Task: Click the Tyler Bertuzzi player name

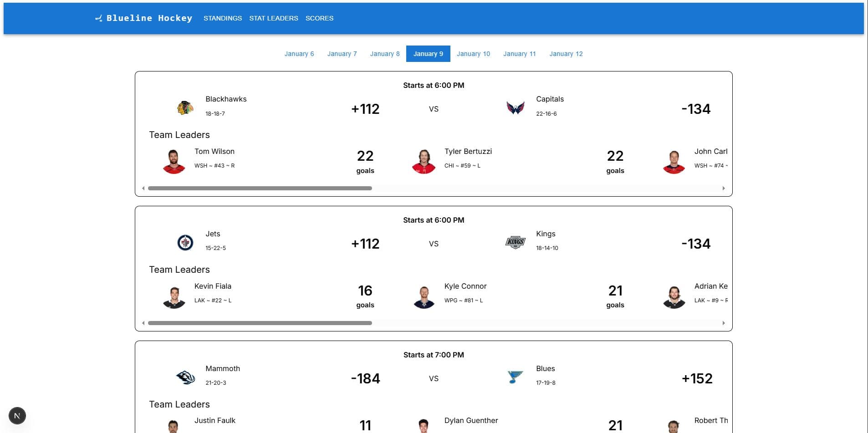Action: (x=468, y=151)
